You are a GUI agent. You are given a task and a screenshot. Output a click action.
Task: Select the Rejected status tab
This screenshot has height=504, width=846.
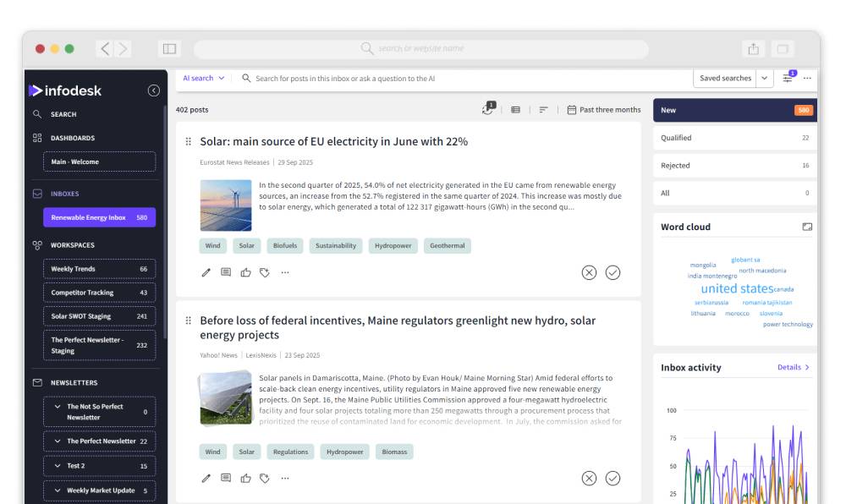(734, 165)
